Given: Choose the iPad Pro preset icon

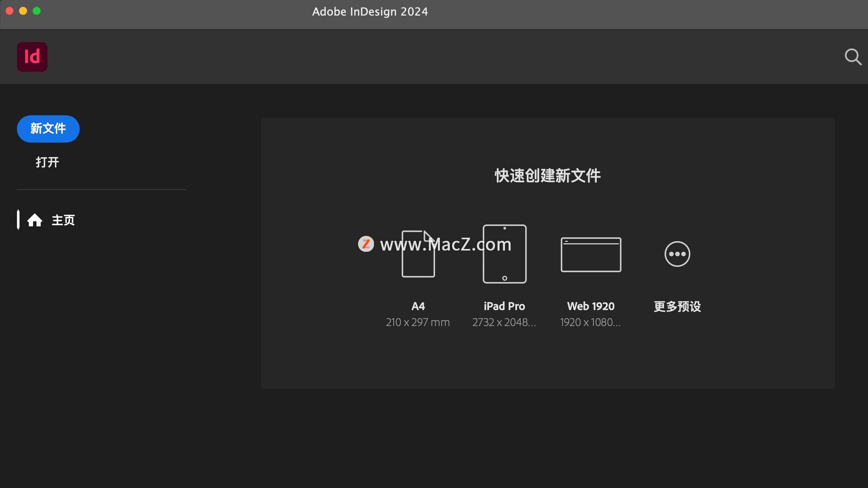Looking at the screenshot, I should point(505,253).
